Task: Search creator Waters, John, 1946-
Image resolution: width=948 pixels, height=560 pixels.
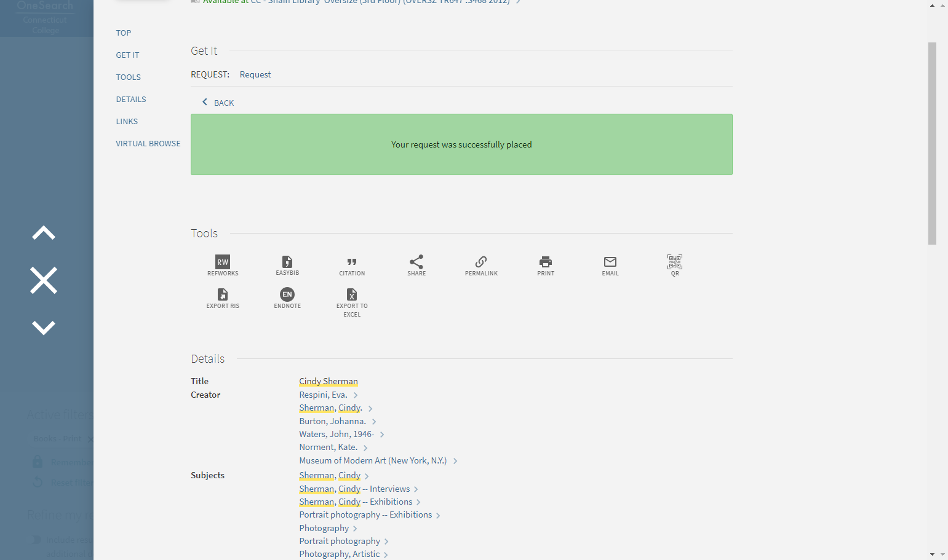Action: pos(337,434)
